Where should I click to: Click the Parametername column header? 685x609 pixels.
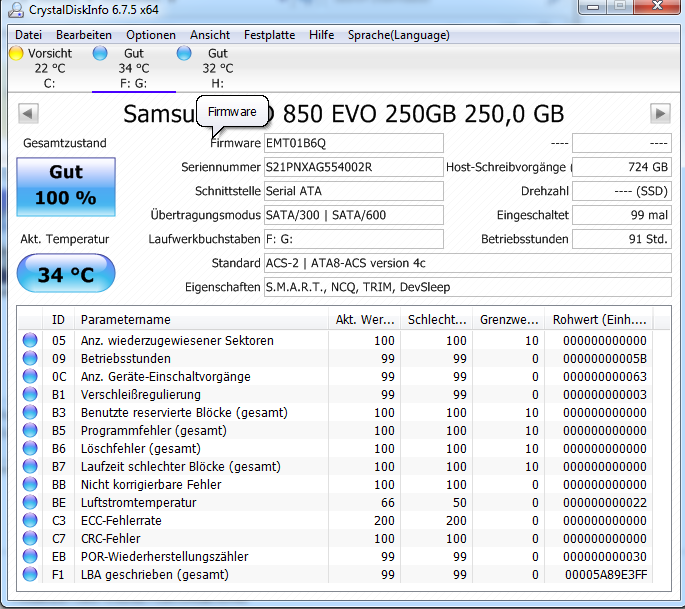click(x=201, y=319)
